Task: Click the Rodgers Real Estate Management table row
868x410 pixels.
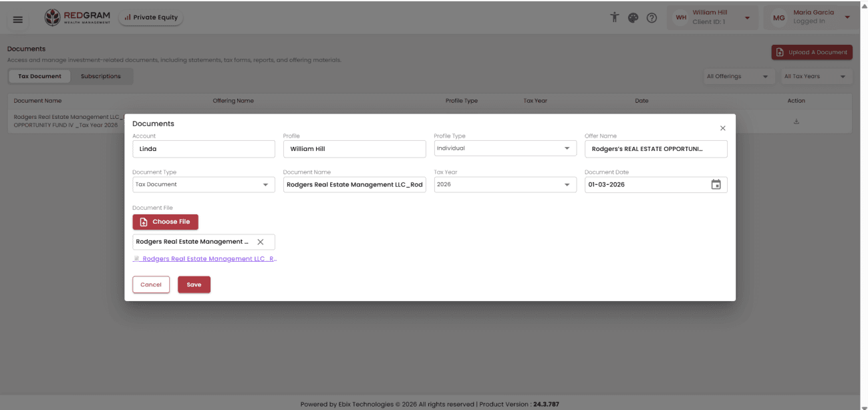Action: 430,122
